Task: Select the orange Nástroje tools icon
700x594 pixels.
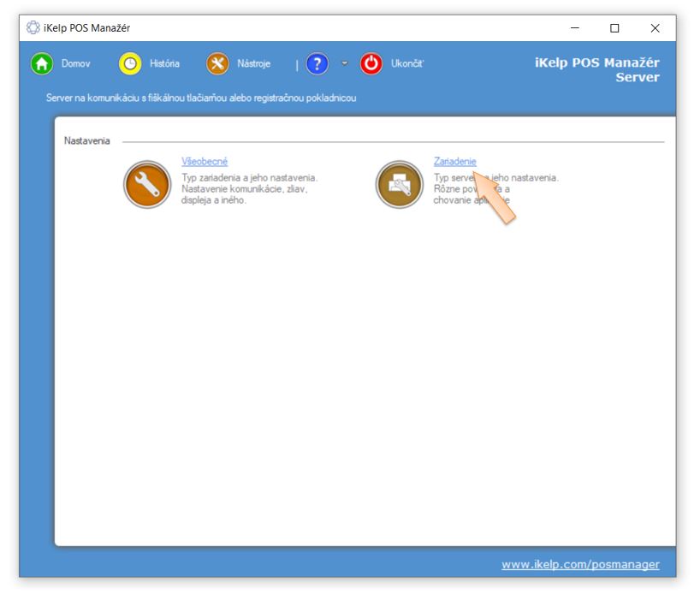Action: click(217, 64)
